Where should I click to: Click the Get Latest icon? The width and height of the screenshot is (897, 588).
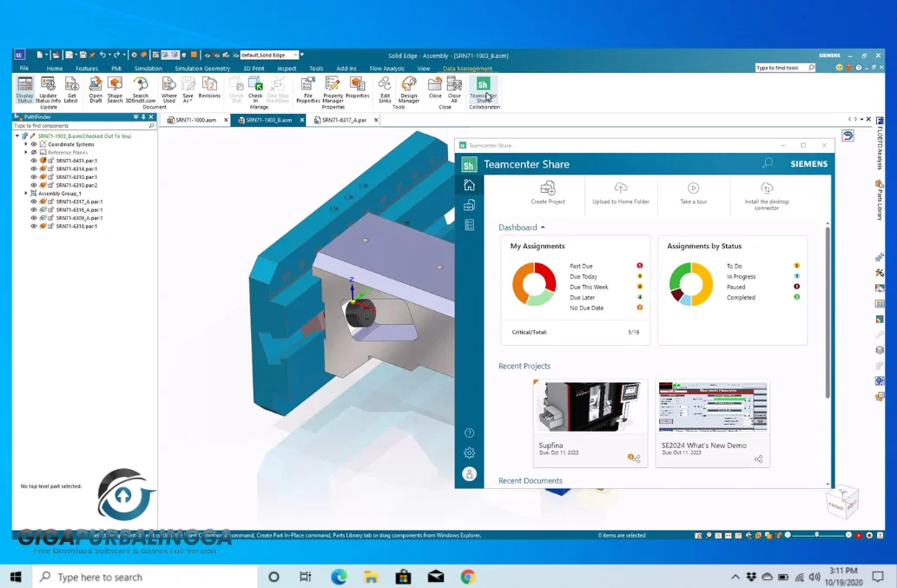71,89
